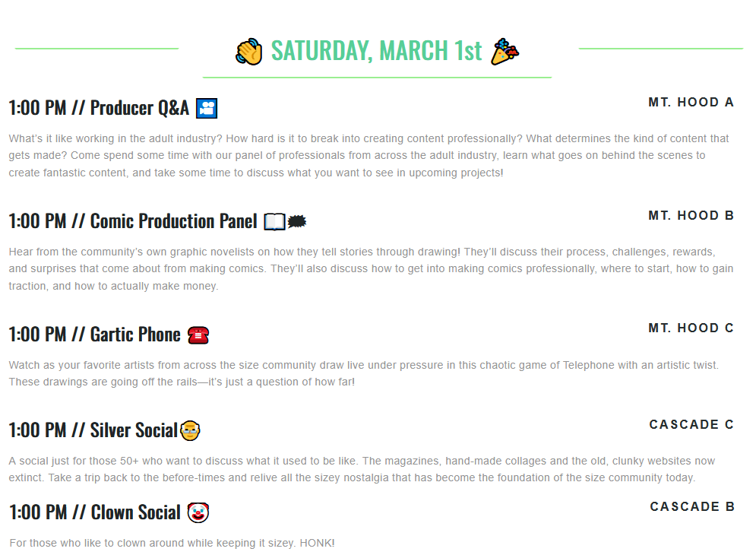Click the clown face emoji after Clown Social
The image size is (756, 555).
coord(198,512)
